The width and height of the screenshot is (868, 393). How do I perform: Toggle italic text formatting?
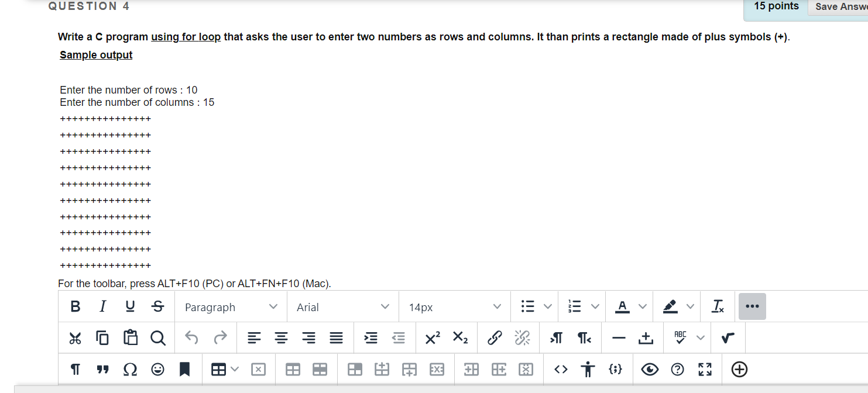tap(102, 306)
